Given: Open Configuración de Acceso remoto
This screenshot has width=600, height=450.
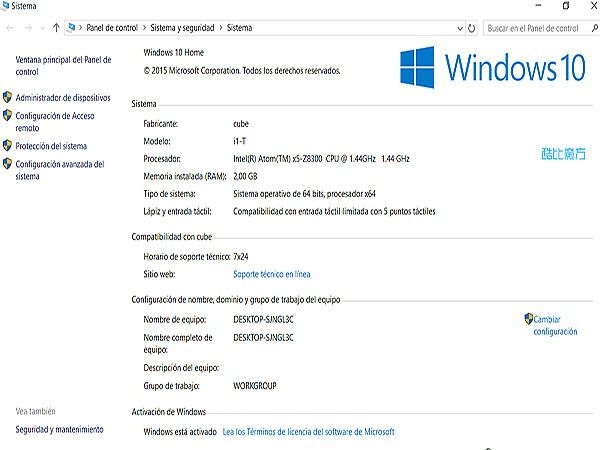Looking at the screenshot, I should (55, 122).
